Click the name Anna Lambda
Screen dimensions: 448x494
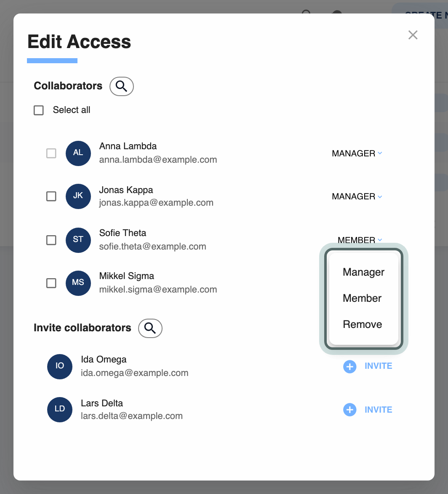(x=128, y=146)
